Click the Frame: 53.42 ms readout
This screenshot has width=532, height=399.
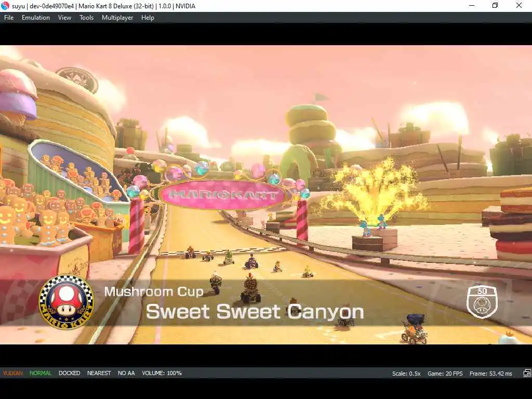(x=490, y=374)
